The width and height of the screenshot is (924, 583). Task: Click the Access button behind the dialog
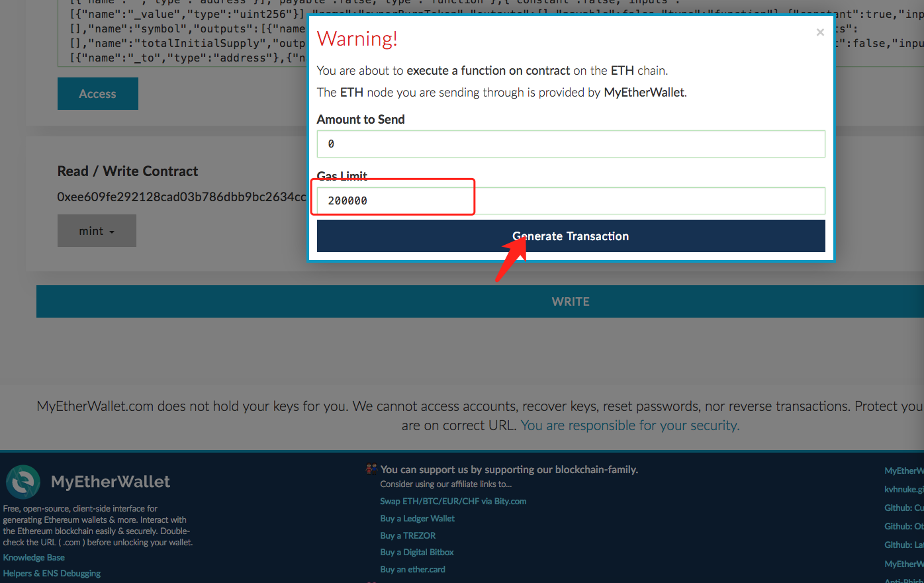tap(98, 94)
